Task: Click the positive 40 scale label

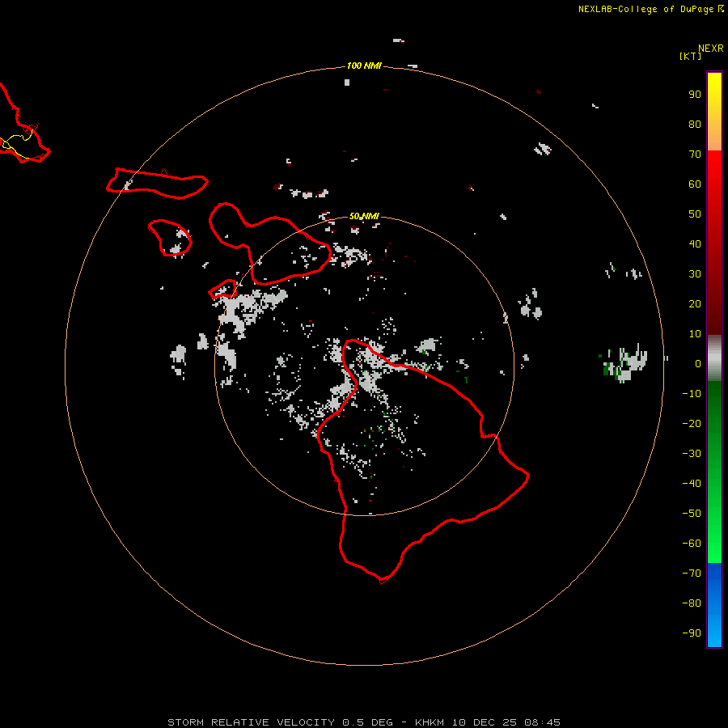Action: (695, 243)
